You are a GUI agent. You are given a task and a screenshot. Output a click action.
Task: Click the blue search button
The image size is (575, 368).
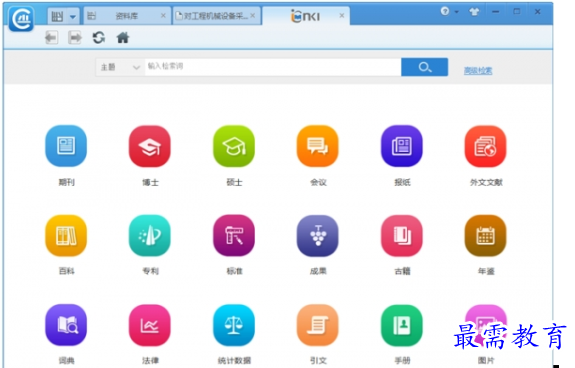[424, 67]
